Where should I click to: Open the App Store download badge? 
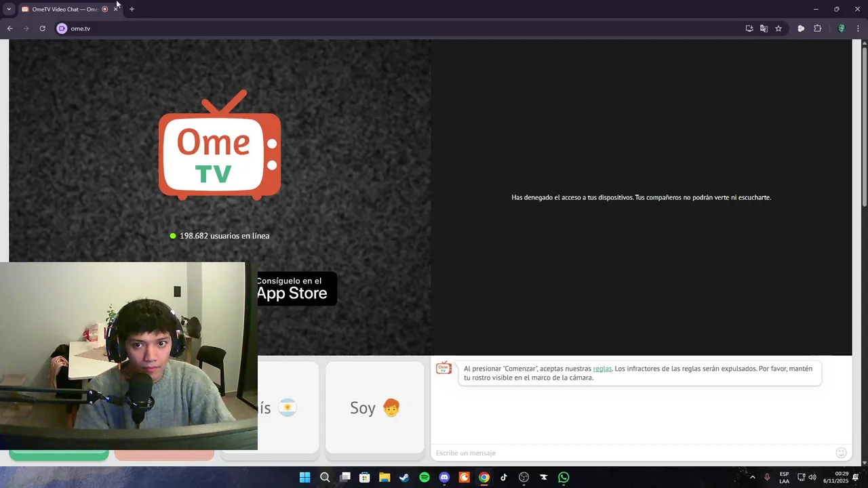point(297,289)
